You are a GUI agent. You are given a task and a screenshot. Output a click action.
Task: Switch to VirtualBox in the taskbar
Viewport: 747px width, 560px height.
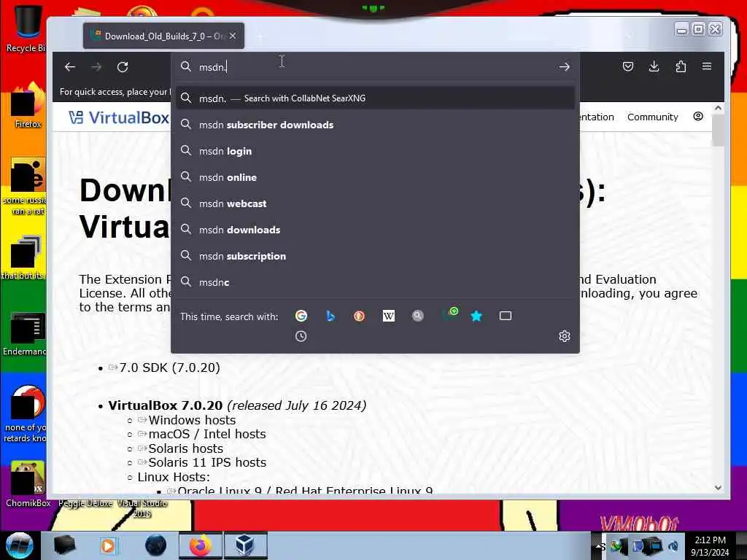245,545
